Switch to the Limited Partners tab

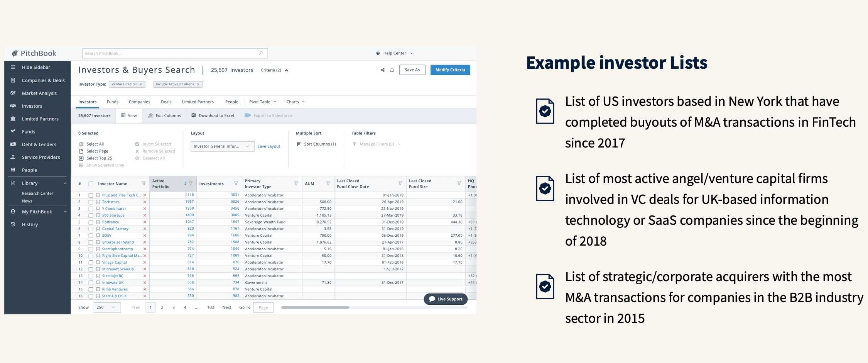click(198, 102)
